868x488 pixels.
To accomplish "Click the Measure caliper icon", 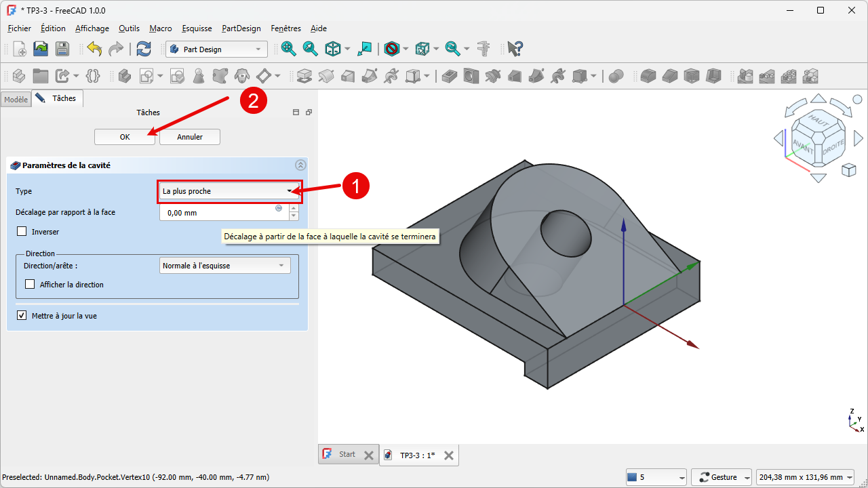I will click(484, 49).
